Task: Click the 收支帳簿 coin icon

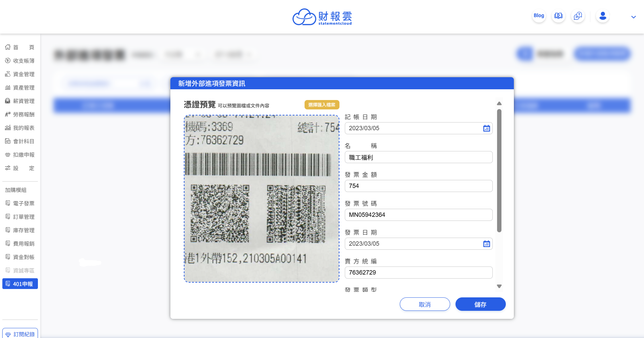Action: pyautogui.click(x=8, y=61)
